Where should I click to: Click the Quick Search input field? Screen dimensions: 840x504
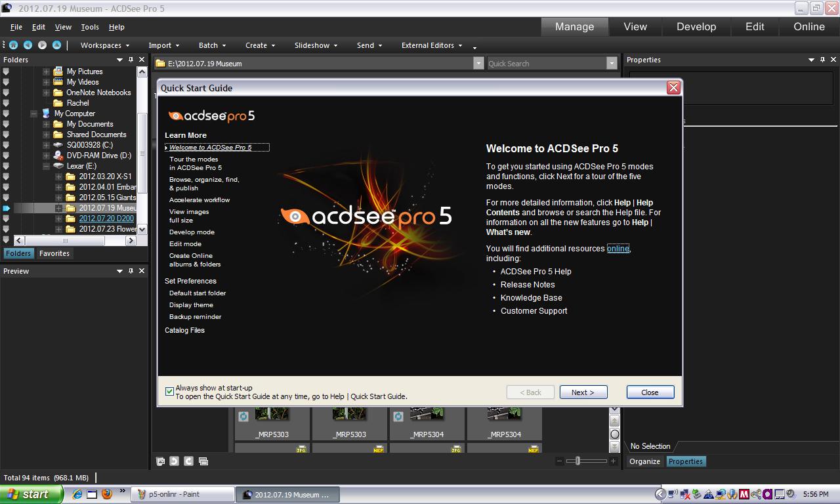546,64
